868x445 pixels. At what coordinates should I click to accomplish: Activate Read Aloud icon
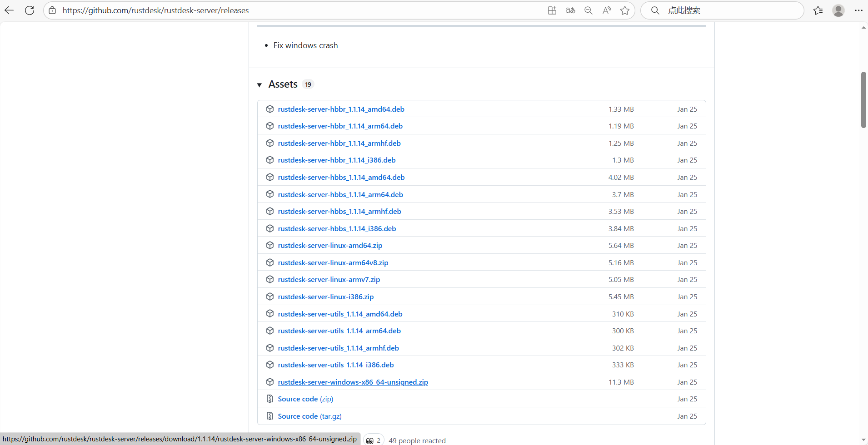[607, 10]
